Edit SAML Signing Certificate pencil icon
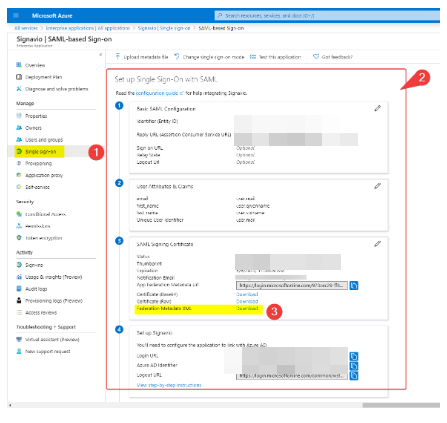447x423 pixels. click(x=377, y=244)
